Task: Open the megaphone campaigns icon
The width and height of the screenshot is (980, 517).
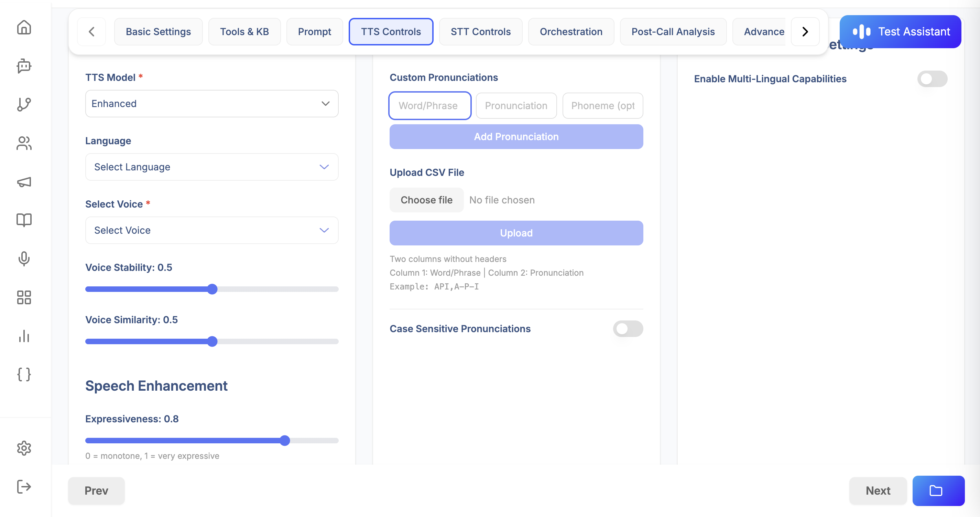Action: pyautogui.click(x=24, y=182)
